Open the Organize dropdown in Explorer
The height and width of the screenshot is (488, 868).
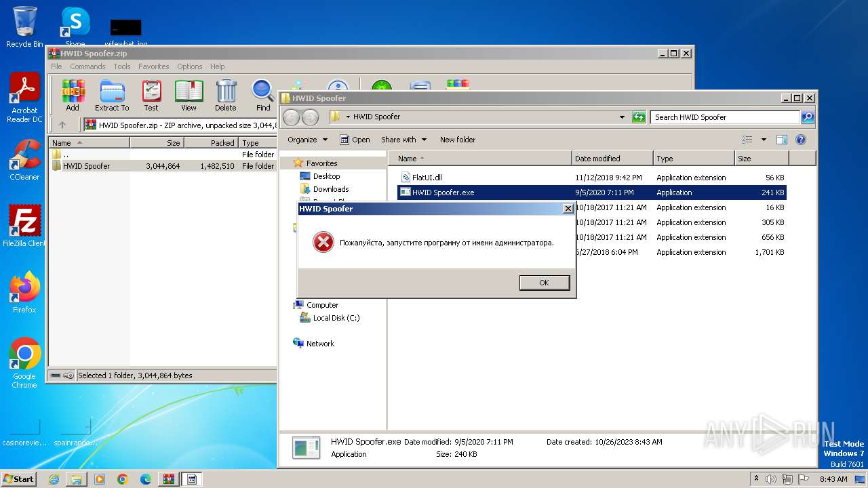click(x=307, y=140)
